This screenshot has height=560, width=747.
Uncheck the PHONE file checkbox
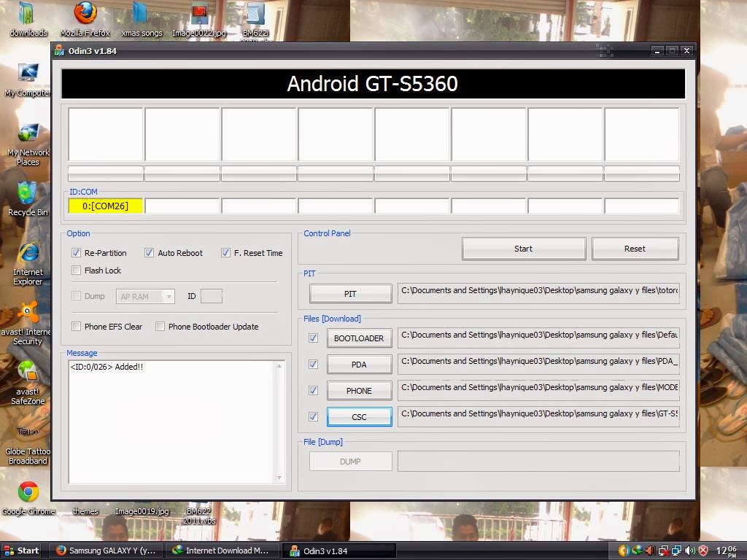click(313, 391)
